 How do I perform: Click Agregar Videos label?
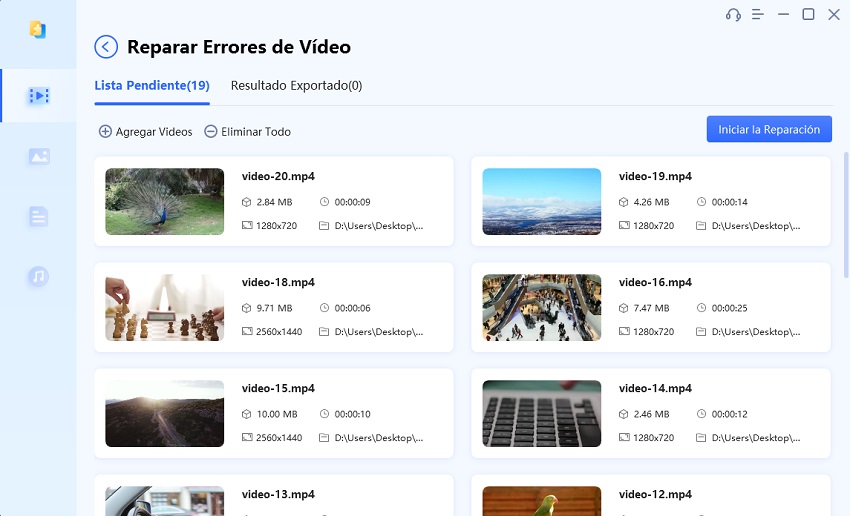(154, 132)
